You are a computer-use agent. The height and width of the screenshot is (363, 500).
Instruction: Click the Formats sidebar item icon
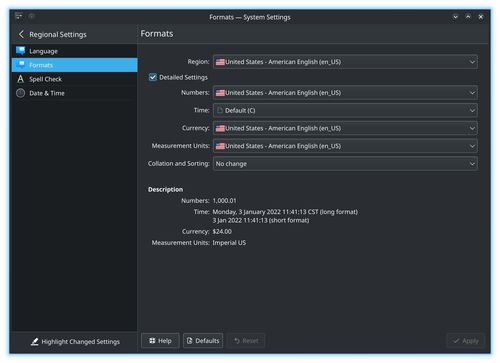[x=21, y=65]
